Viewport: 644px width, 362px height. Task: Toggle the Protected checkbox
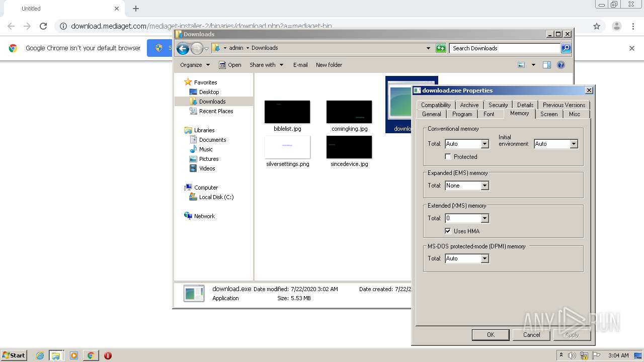[448, 157]
